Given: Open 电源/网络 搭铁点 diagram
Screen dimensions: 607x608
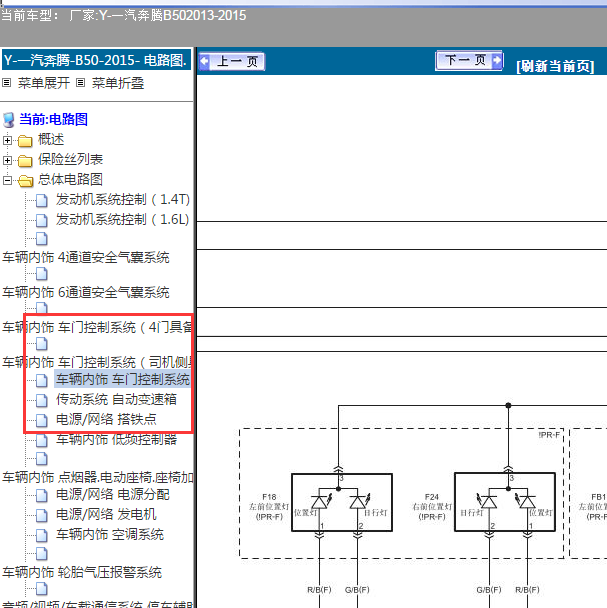Looking at the screenshot, I should 106,419.
